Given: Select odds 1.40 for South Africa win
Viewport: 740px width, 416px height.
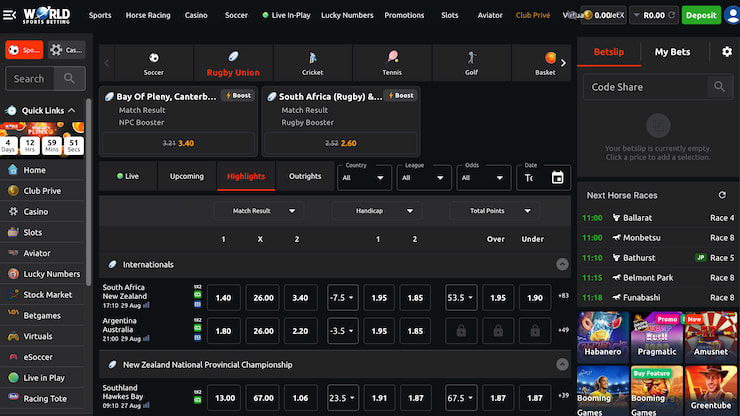Looking at the screenshot, I should pyautogui.click(x=223, y=297).
